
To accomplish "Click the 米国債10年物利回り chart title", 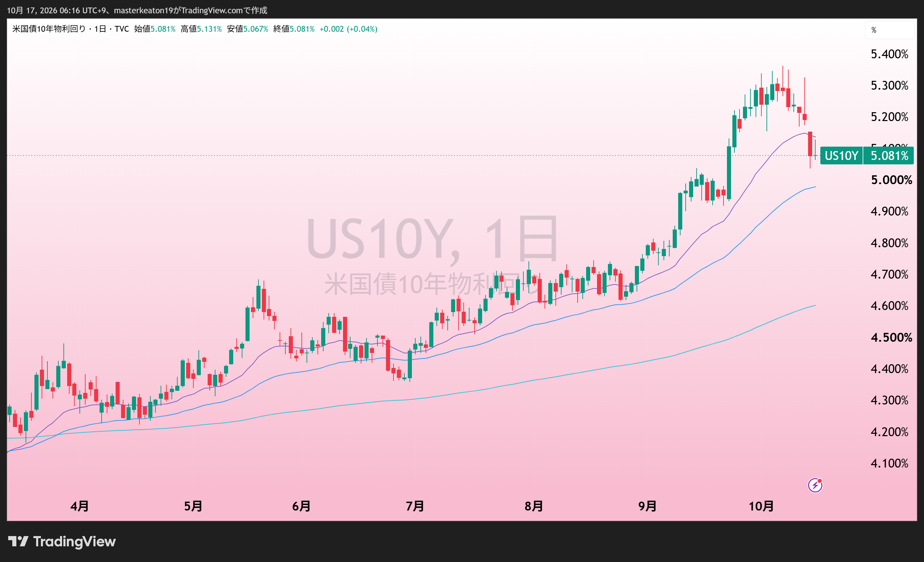I will click(49, 29).
